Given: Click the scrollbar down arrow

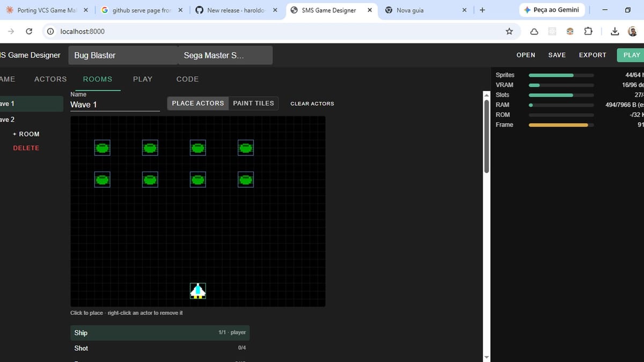Looking at the screenshot, I should (487, 357).
